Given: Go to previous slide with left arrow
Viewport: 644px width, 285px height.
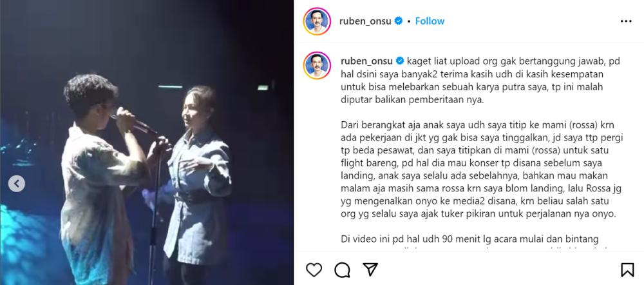Looking at the screenshot, I should pos(17,184).
